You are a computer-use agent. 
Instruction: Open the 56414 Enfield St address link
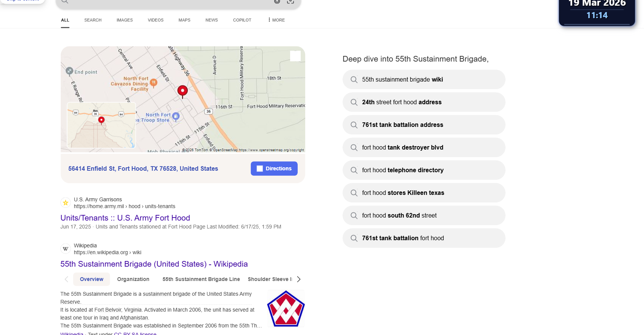[x=143, y=168]
